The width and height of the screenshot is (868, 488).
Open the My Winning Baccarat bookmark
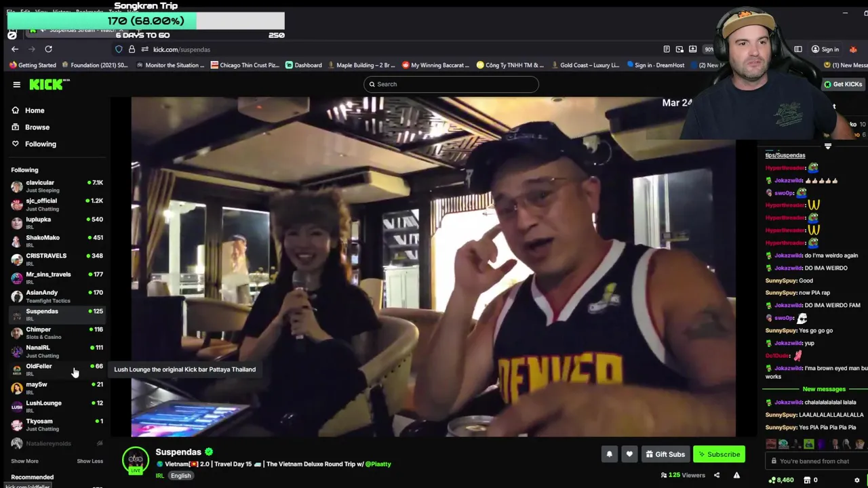[435, 65]
